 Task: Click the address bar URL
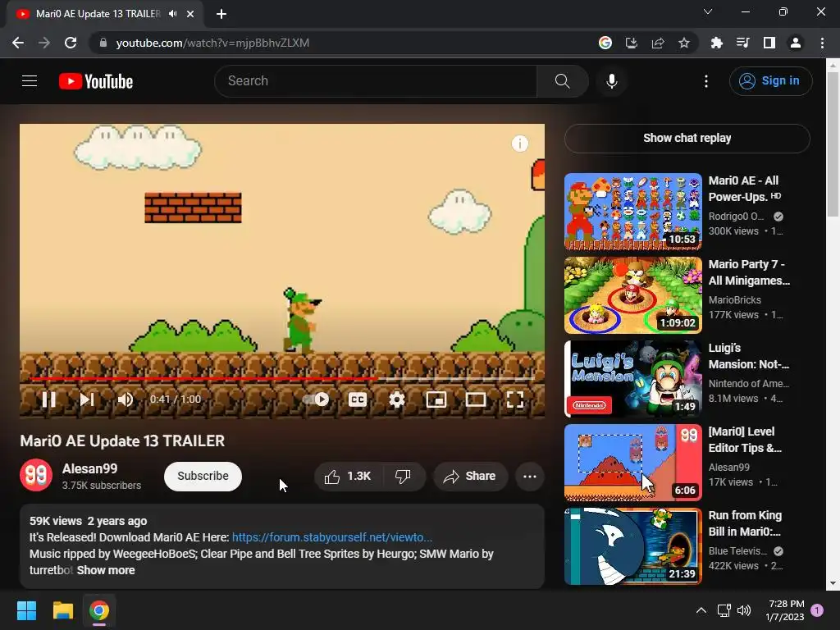point(212,43)
